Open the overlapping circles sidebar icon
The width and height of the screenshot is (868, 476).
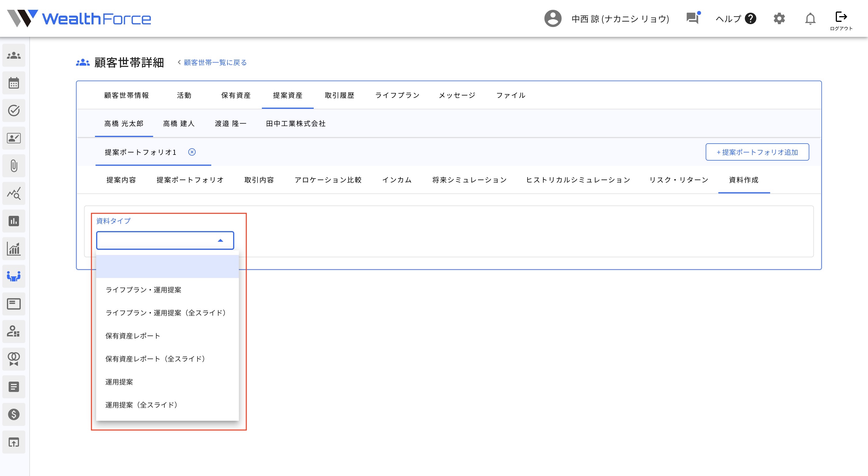14,359
